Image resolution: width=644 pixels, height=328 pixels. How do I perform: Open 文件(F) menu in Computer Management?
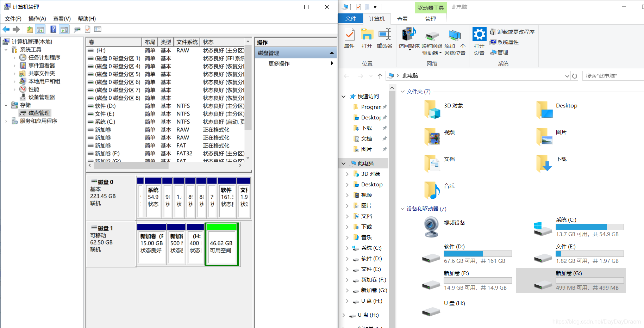[13, 19]
